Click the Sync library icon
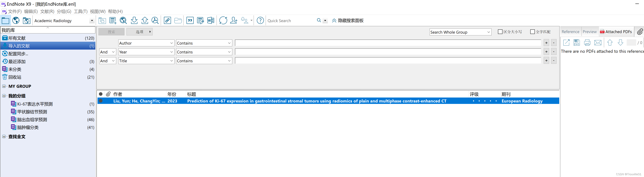 point(223,21)
